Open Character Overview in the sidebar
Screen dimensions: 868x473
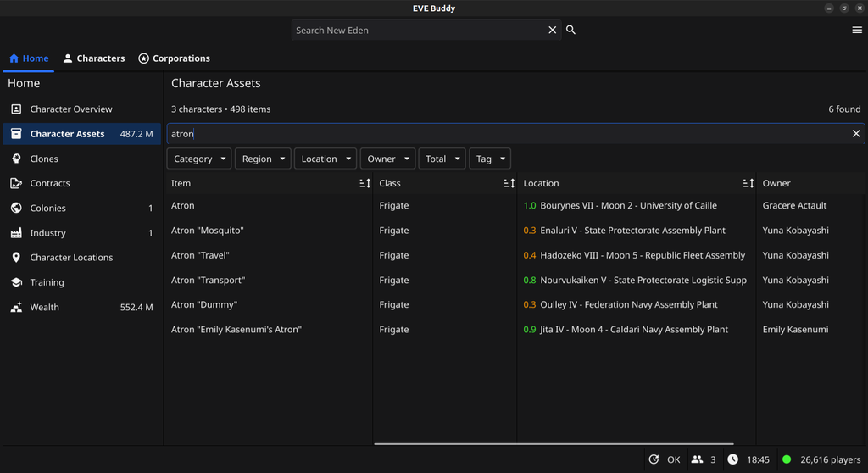click(81, 109)
